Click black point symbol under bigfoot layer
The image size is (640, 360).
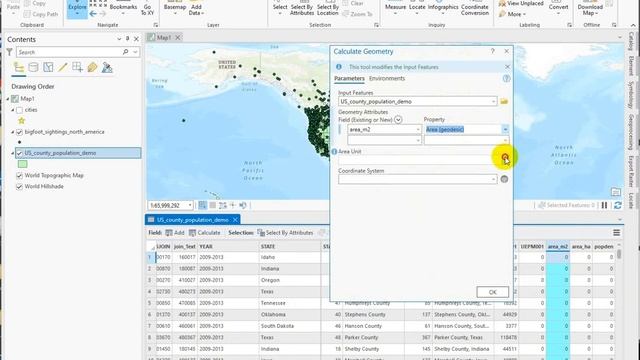20,142
